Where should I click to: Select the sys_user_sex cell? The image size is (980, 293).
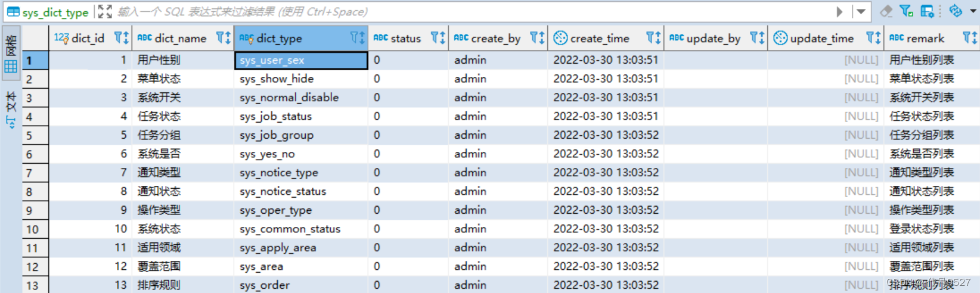click(301, 60)
